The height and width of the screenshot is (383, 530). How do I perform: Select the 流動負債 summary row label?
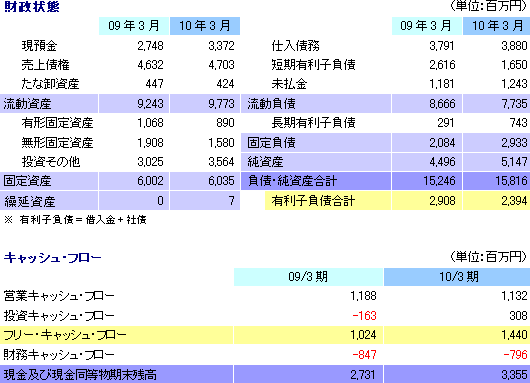(x=271, y=103)
